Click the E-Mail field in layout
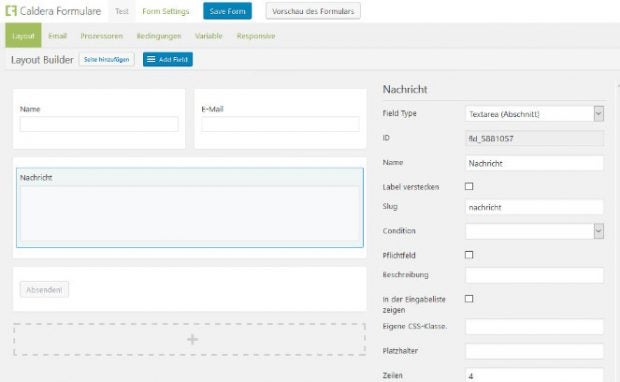The height and width of the screenshot is (382, 620). (x=280, y=124)
